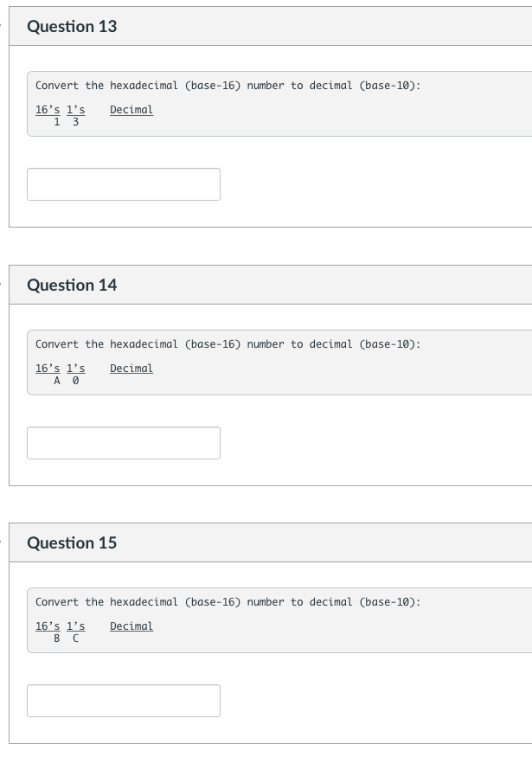Click the "16's" link in Question 13

click(47, 110)
